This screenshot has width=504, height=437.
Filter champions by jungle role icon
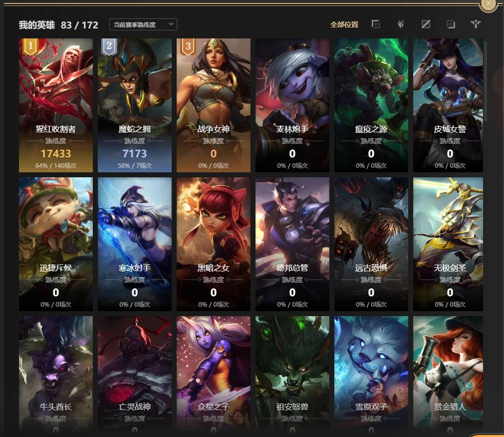point(401,24)
